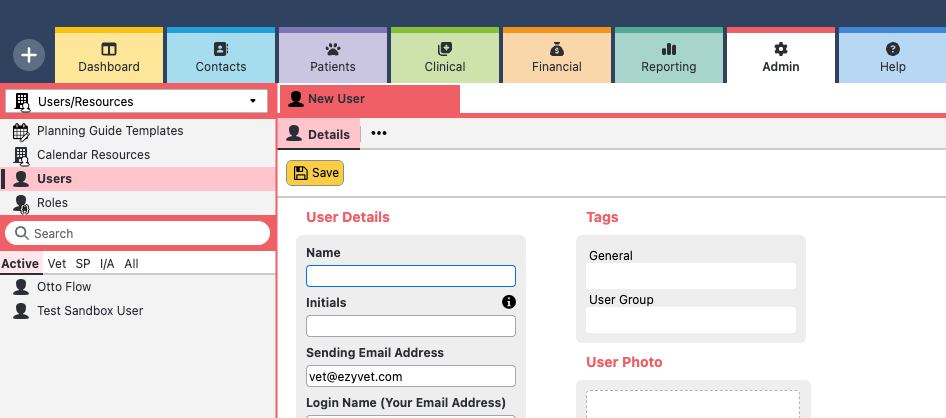Click the Calendar Resources building icon
The width and height of the screenshot is (946, 418).
(x=21, y=155)
